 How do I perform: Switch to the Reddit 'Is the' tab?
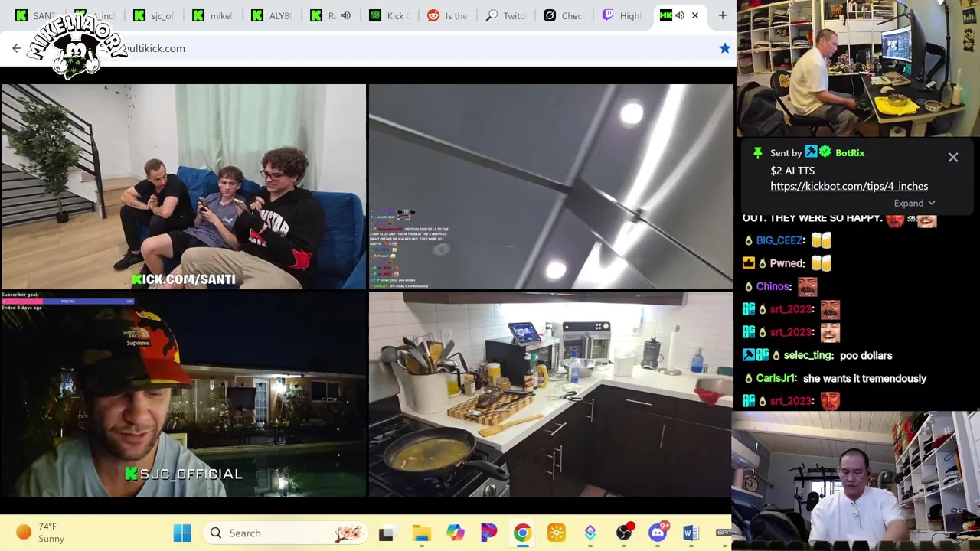pos(449,15)
